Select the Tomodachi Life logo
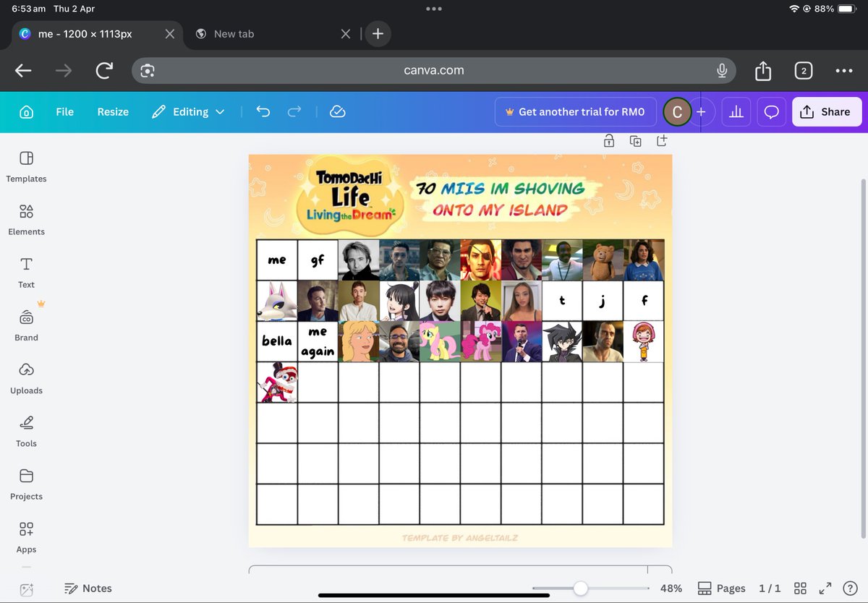Image resolution: width=868 pixels, height=603 pixels. pyautogui.click(x=351, y=197)
